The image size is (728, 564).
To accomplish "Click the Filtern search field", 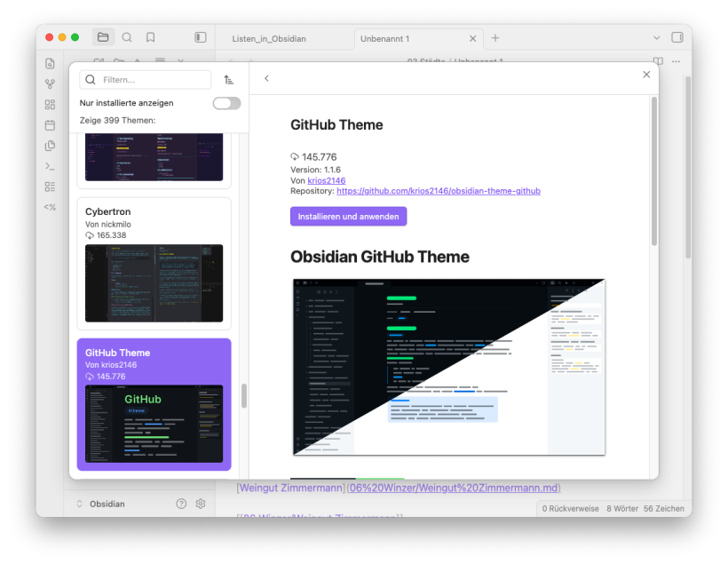I will pyautogui.click(x=153, y=80).
